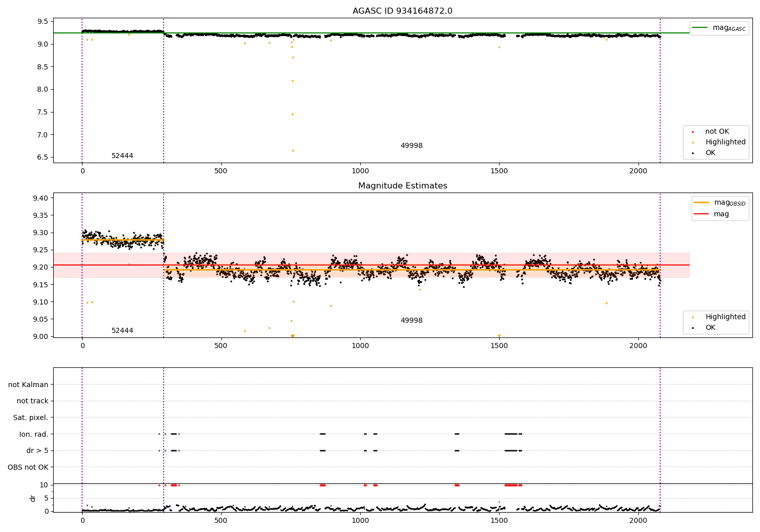Click the 9.40 tick on middle plot
This screenshot has width=760, height=532.
(40, 198)
